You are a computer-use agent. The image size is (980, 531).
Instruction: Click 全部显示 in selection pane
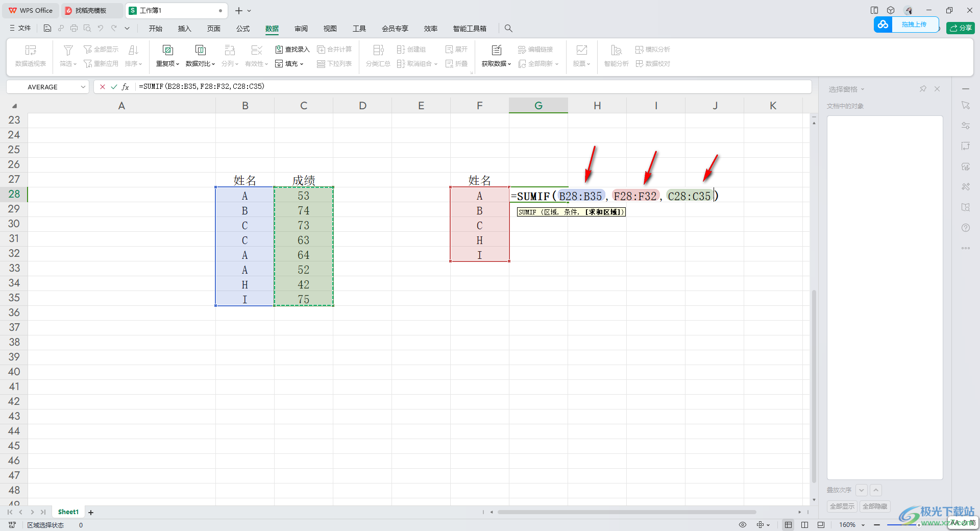(842, 506)
